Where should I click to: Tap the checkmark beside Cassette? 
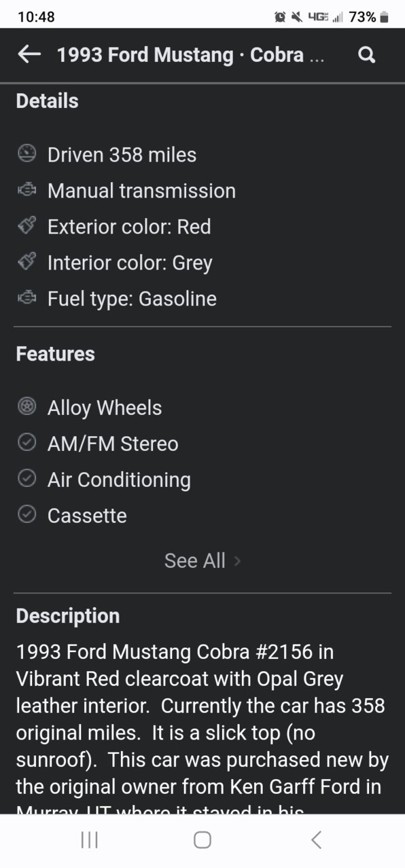(x=26, y=515)
